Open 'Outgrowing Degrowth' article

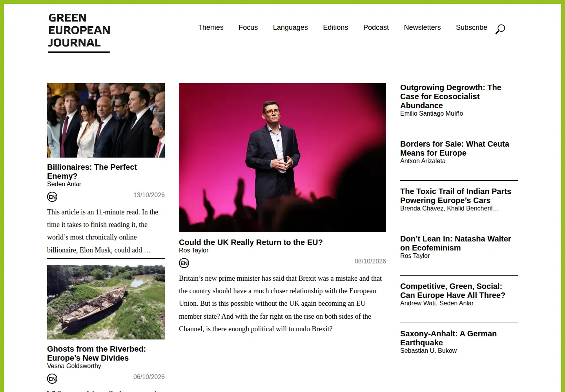(x=451, y=96)
